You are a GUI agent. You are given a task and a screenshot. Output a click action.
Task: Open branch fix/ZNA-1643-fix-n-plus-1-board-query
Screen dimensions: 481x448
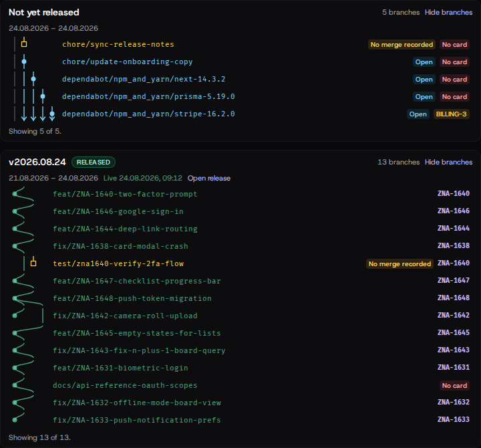click(139, 350)
